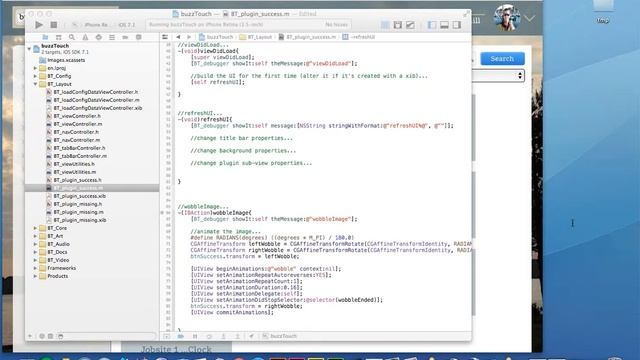Image resolution: width=640 pixels, height=360 pixels.
Task: Click the Run (play) button in Xcode toolbar
Action: [x=39, y=25]
